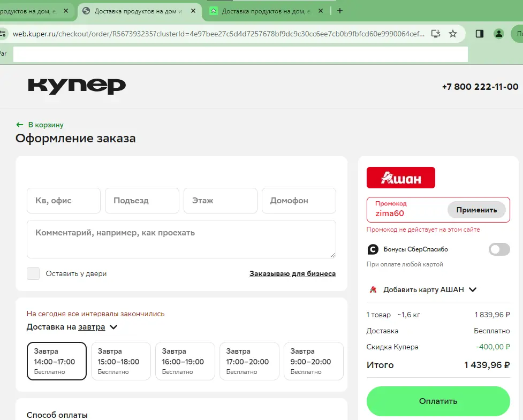523x420 pixels.
Task: Toggle Бонусы СберСпасибо switch
Action: (x=499, y=249)
